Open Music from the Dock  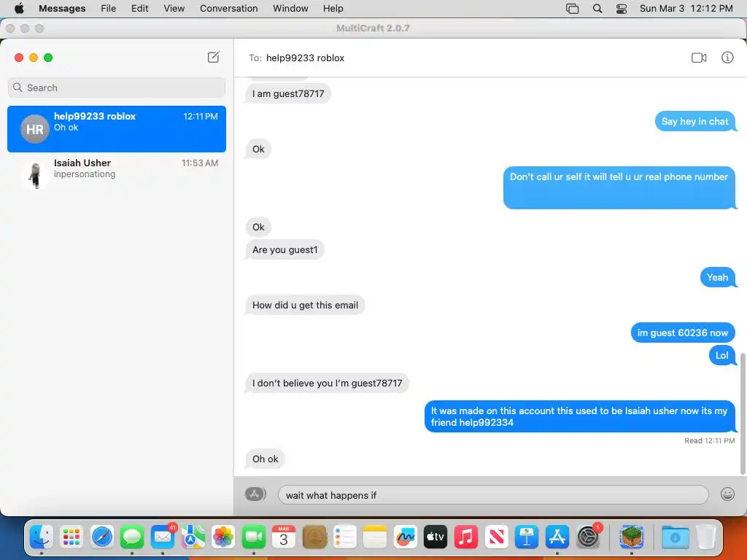point(466,537)
